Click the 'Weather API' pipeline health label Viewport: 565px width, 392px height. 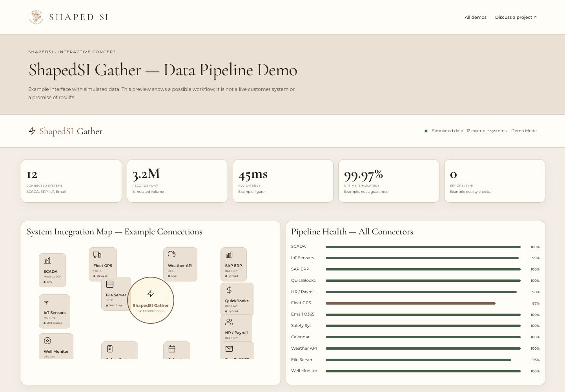tap(304, 348)
